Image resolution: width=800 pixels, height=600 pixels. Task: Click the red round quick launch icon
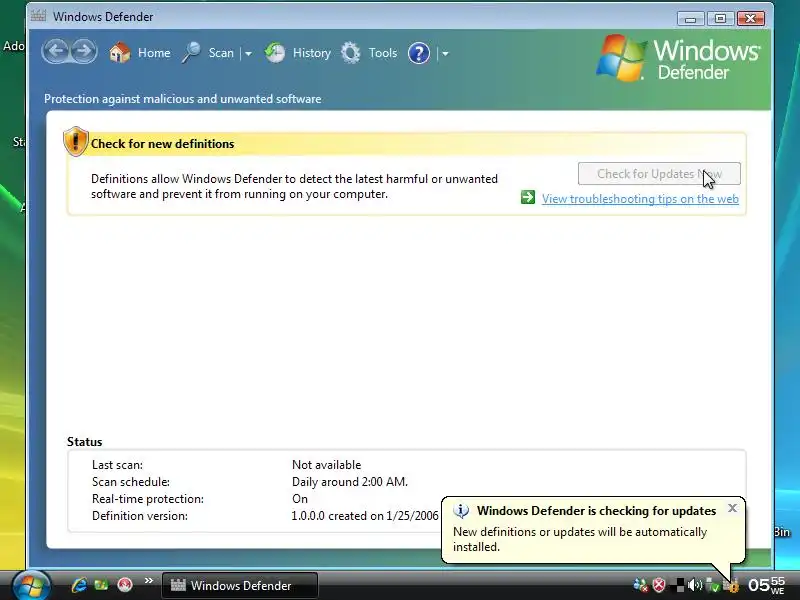pyautogui.click(x=125, y=585)
